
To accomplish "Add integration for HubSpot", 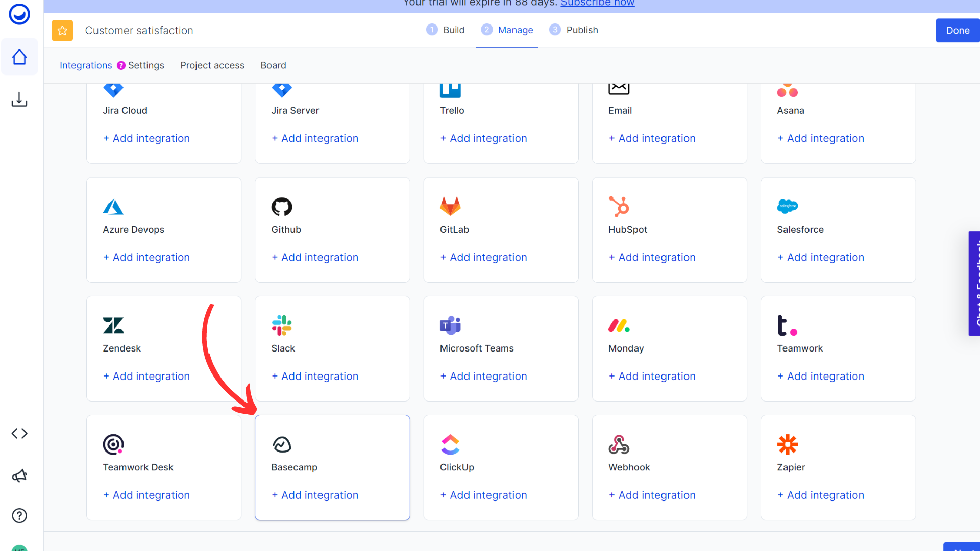I will [652, 257].
